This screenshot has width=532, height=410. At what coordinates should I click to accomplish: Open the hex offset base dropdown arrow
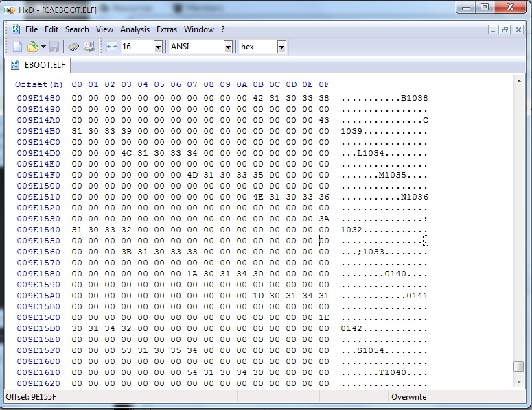(281, 47)
